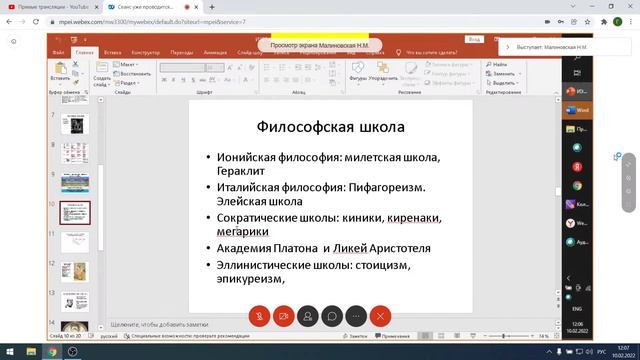Switch to the Transitions (Переходы) tab
This screenshot has width=640, height=360.
point(182,53)
